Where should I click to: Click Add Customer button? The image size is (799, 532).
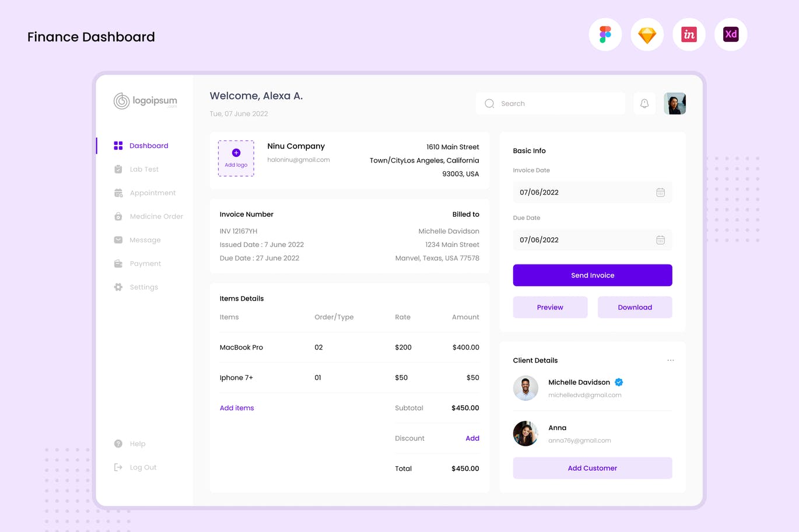pos(593,468)
